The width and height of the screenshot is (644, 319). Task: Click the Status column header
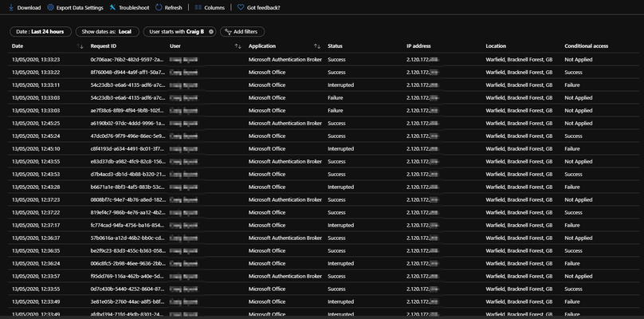click(x=335, y=46)
